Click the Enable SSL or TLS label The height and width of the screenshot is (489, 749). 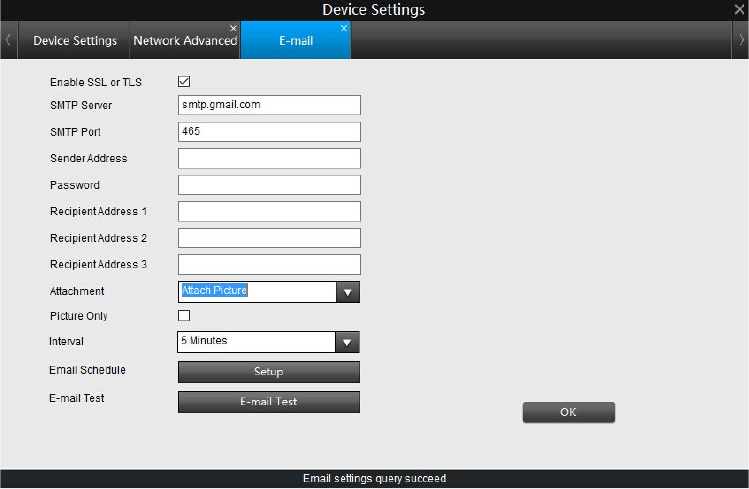96,82
